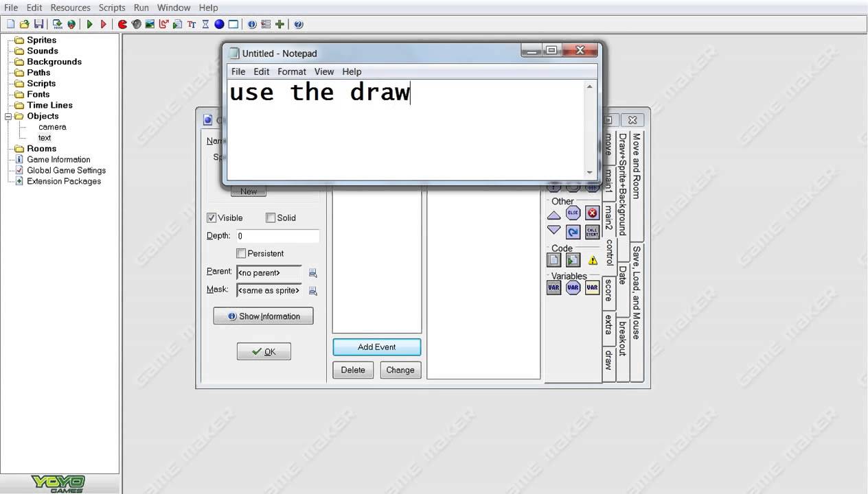Select the Comment warning-triangle action
The height and width of the screenshot is (494, 868).
(x=592, y=260)
